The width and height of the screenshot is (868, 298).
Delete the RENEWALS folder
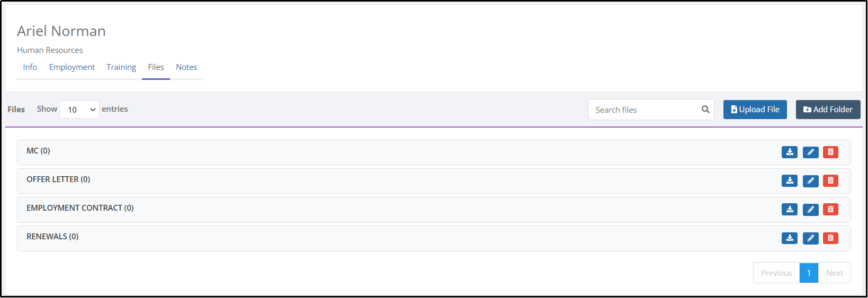830,238
